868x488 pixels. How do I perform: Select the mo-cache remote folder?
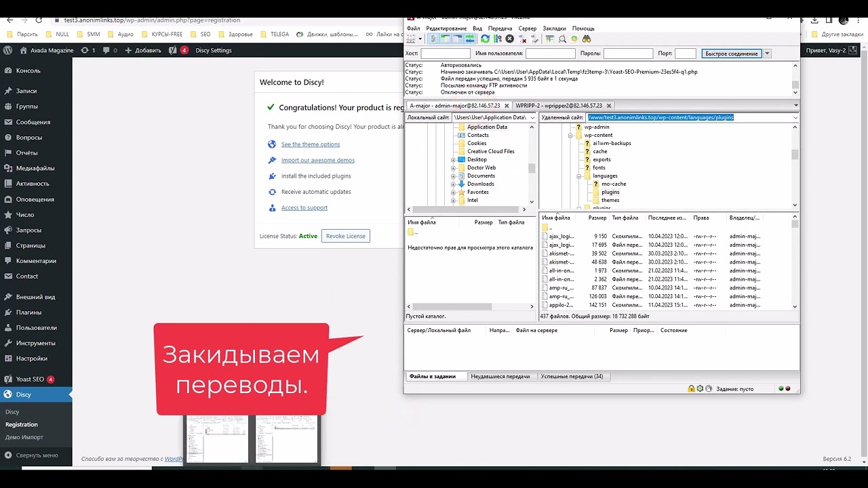pos(614,184)
